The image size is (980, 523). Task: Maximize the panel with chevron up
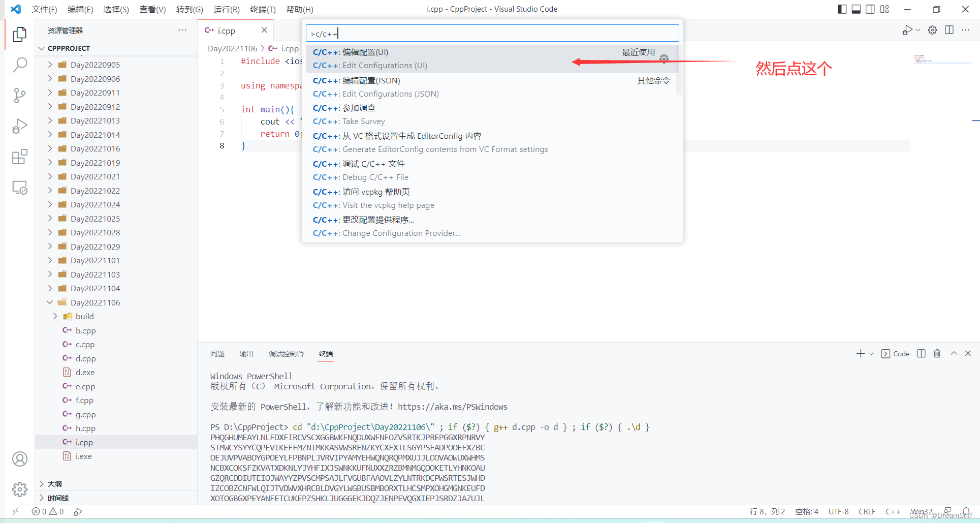click(x=954, y=354)
